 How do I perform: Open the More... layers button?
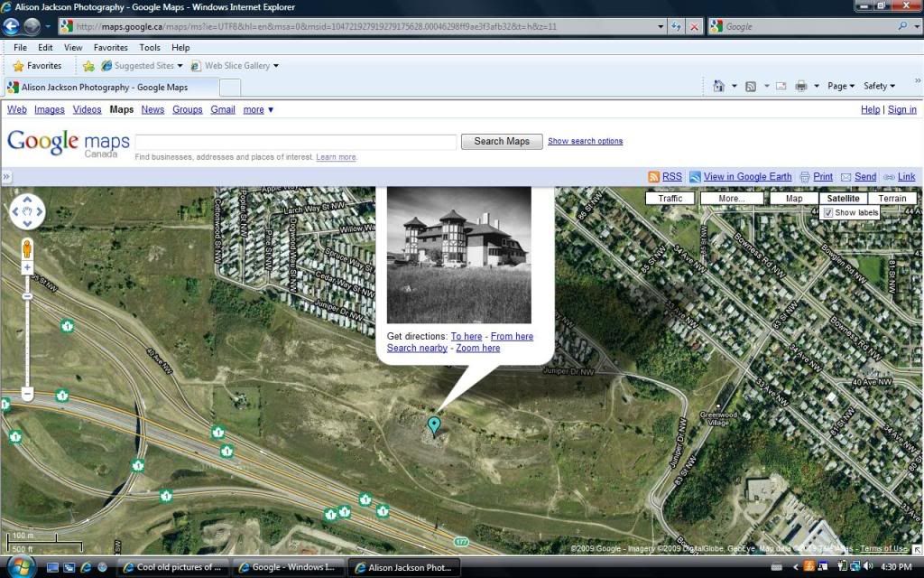pos(731,198)
